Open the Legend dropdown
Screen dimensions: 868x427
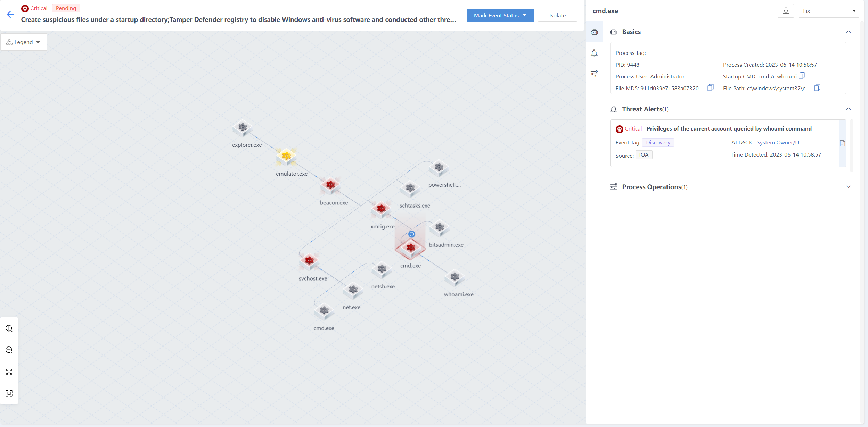click(x=24, y=42)
